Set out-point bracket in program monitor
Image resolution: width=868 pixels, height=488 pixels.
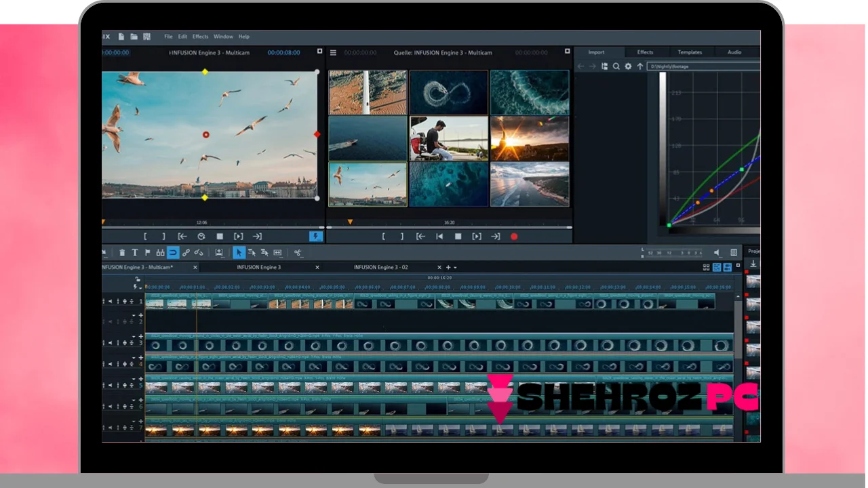pos(163,237)
